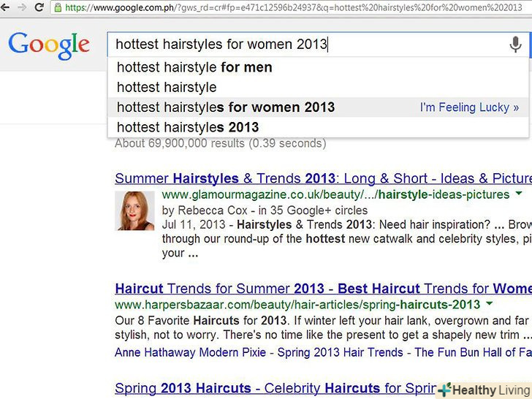The width and height of the screenshot is (532, 399).
Task: Expand dropdown arrow beside harpersbazaar.com URL
Action: 490,303
